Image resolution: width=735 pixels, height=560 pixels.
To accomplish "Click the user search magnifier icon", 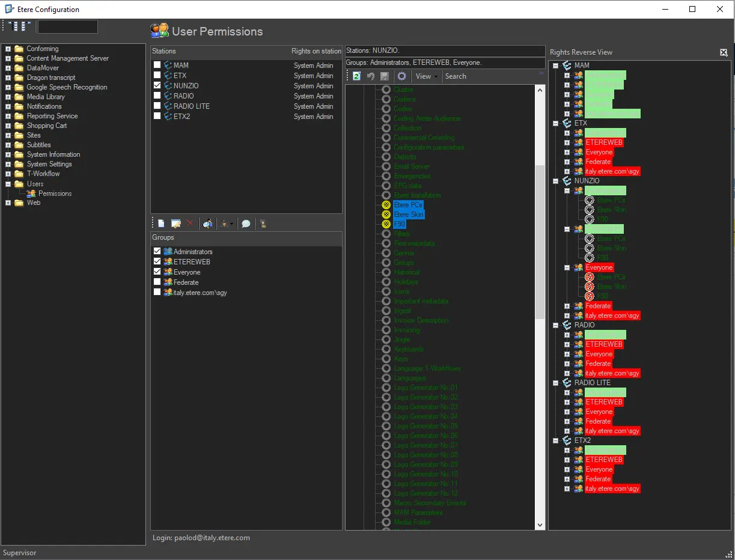I will pos(207,224).
